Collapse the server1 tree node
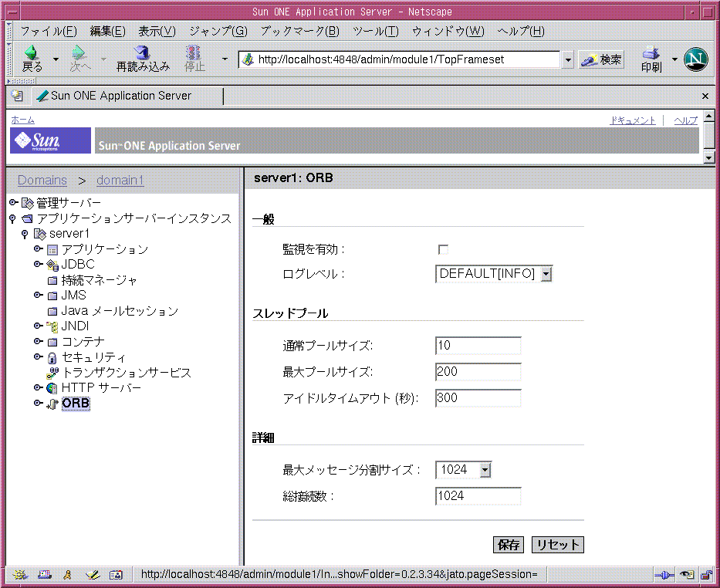720x588 pixels. tap(25, 234)
